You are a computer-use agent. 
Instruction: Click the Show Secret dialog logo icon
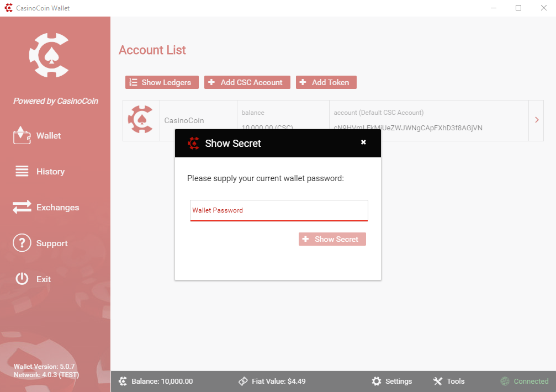[194, 143]
